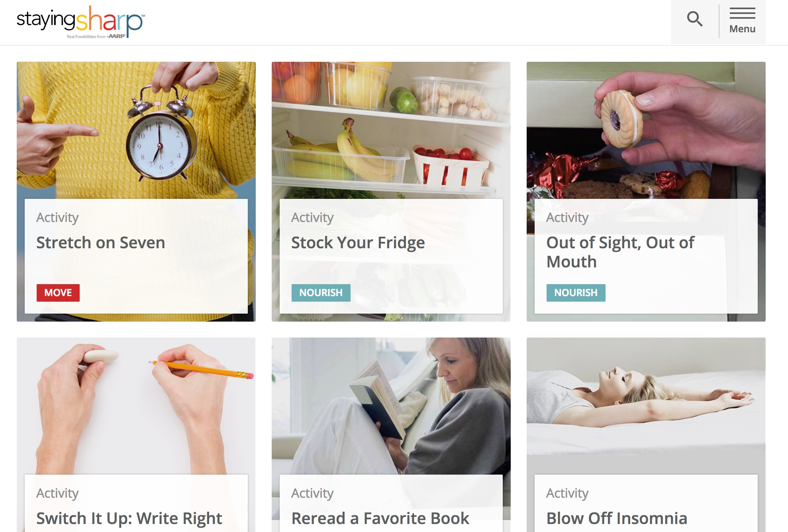
Task: Open the Reread a Favorite Book activity
Action: coord(380,518)
